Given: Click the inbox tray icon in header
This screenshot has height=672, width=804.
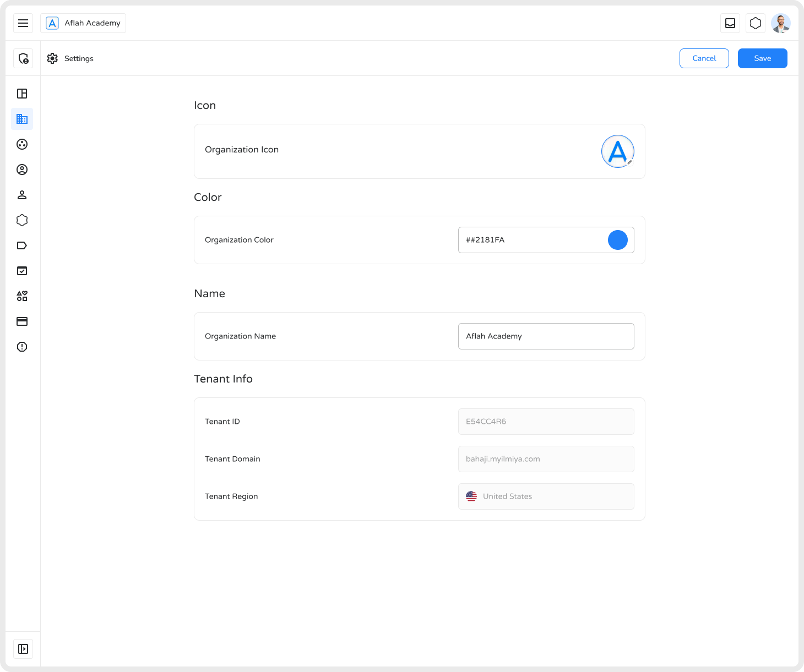Looking at the screenshot, I should [730, 23].
